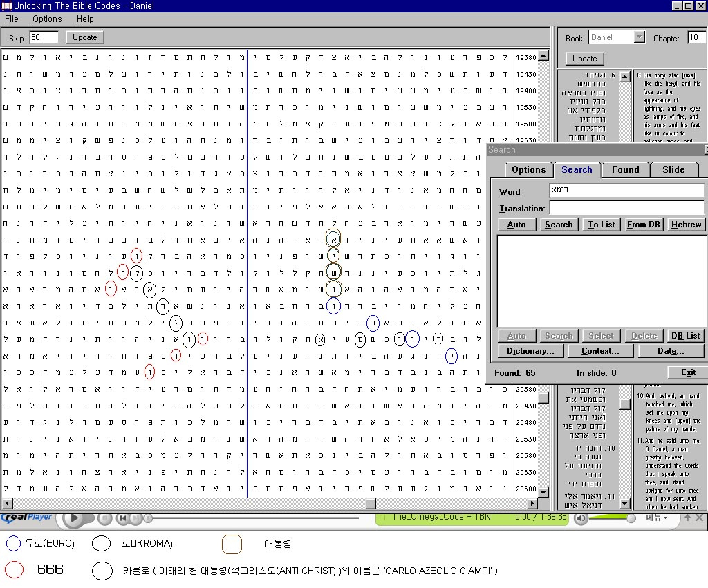Image resolution: width=708 pixels, height=588 pixels.
Task: Skip to previous clip in RealPlayer
Action: point(122,518)
